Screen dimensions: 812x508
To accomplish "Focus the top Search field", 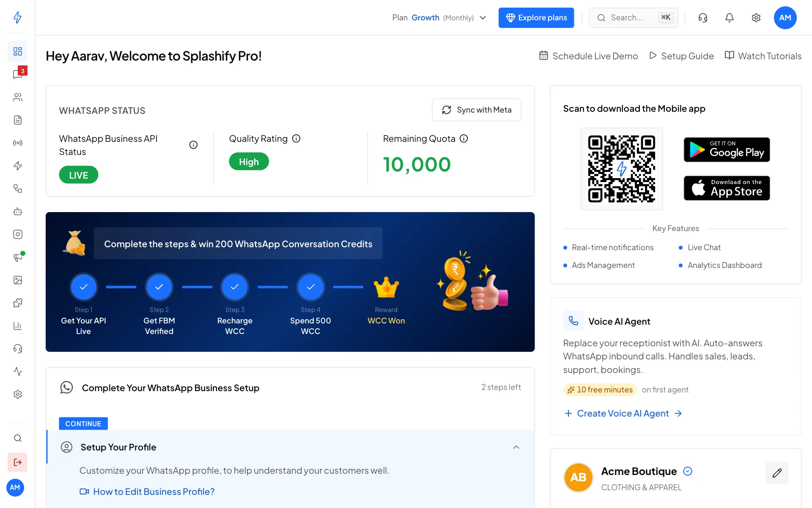I will pyautogui.click(x=633, y=18).
